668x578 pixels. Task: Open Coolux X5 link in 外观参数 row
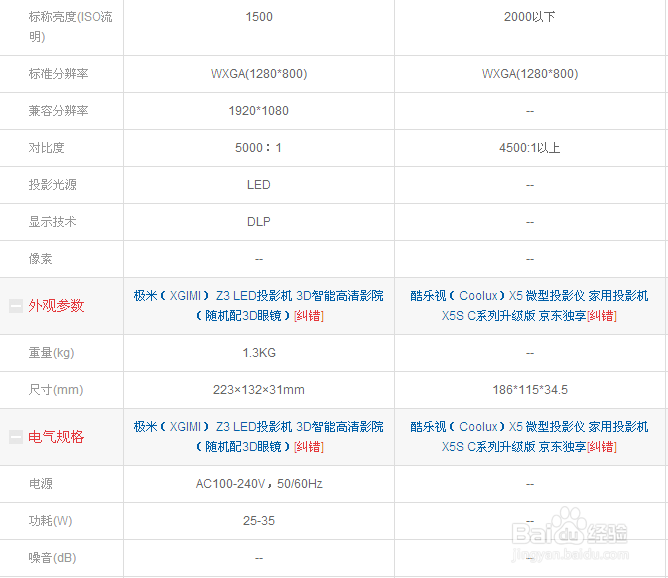coord(529,305)
